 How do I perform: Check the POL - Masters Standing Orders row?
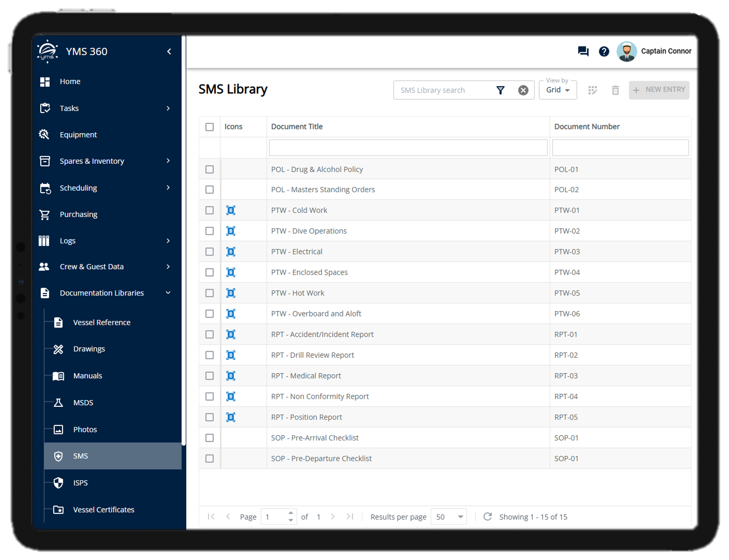click(x=209, y=190)
